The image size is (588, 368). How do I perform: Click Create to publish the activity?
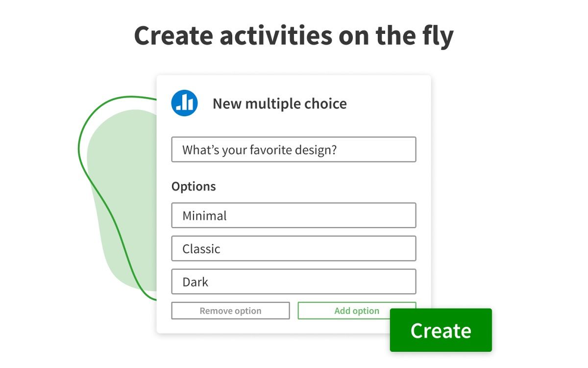tap(440, 330)
